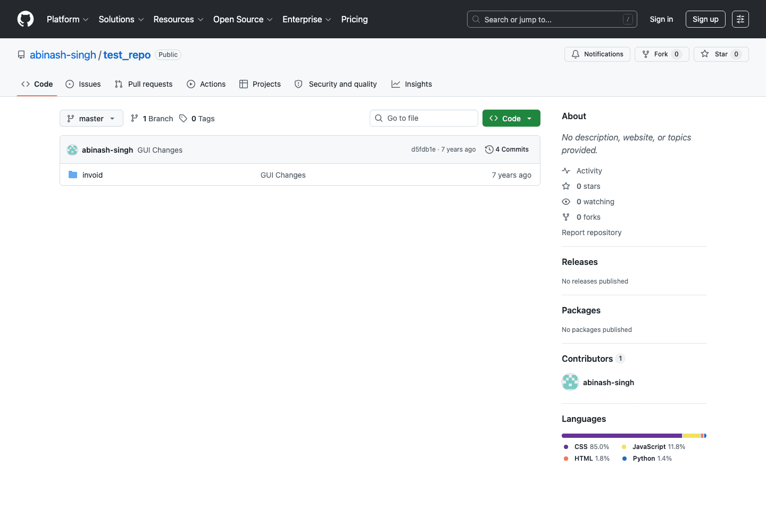766x532 pixels.
Task: Click the Sign up button
Action: (705, 19)
